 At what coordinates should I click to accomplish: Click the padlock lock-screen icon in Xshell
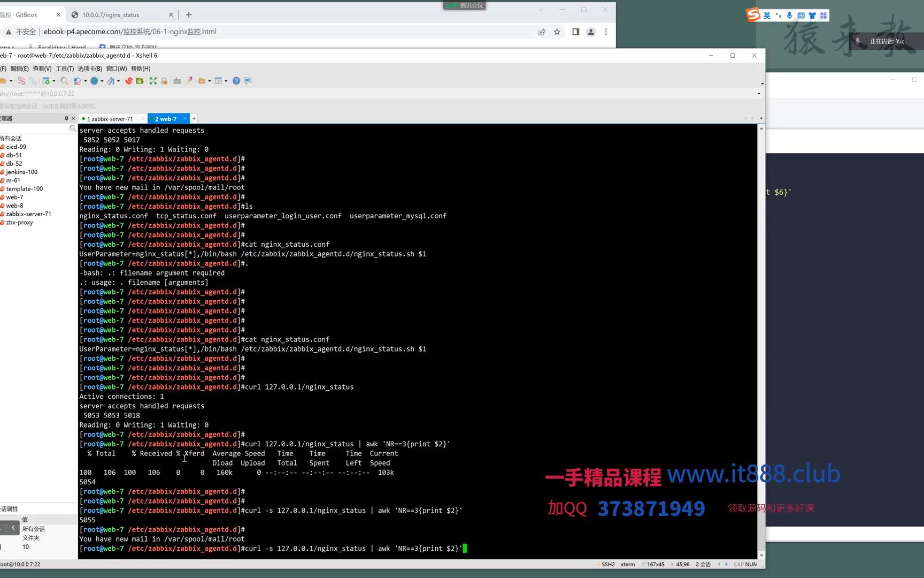click(164, 81)
